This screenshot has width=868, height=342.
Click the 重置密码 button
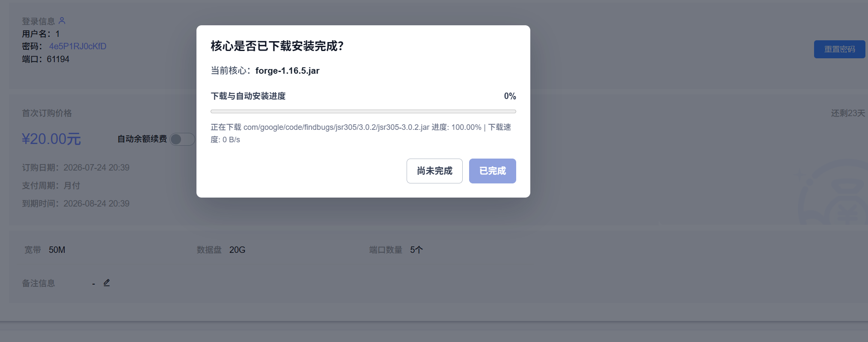839,49
